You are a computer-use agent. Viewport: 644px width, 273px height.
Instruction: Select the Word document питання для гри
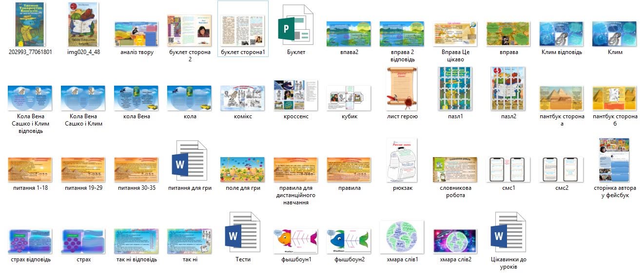pos(190,161)
